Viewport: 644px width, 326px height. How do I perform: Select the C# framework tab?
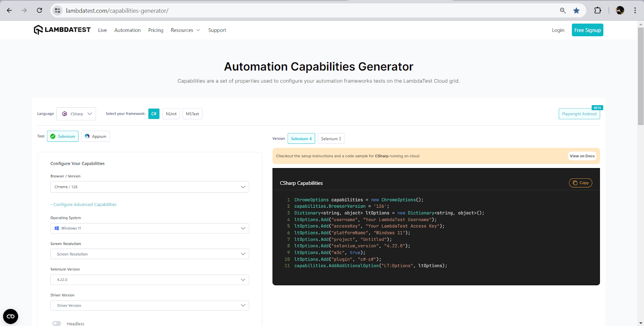tap(154, 114)
